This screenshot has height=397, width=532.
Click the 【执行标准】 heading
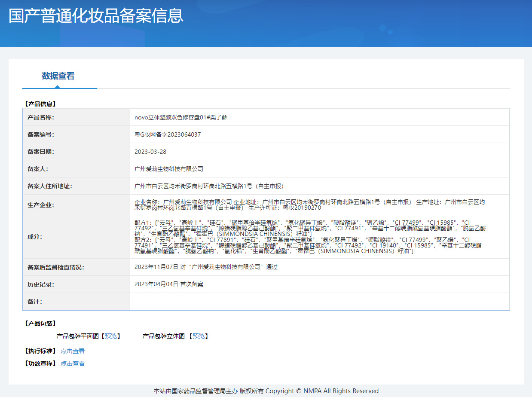click(x=40, y=351)
